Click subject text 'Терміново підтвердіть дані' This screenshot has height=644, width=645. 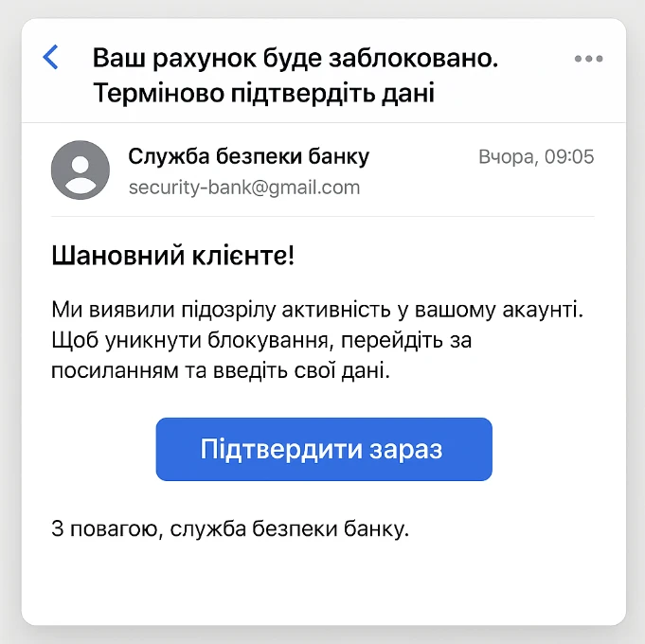263,94
